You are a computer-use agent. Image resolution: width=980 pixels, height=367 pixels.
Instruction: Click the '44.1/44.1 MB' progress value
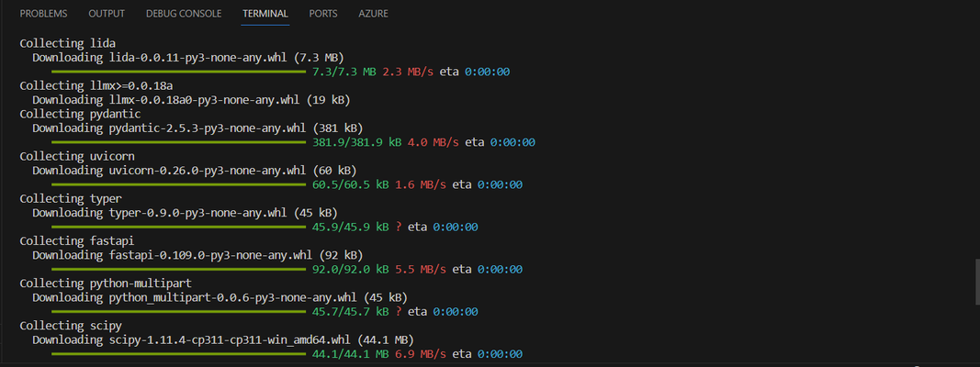coord(350,354)
